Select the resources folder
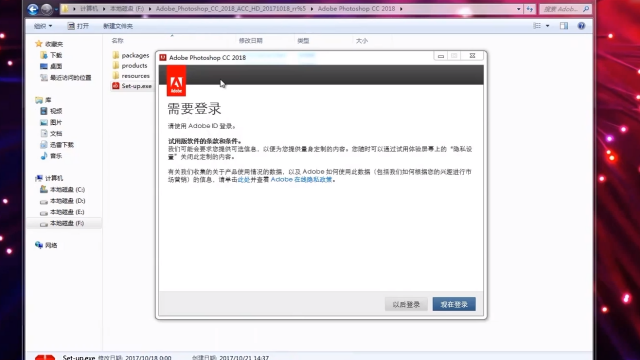 pyautogui.click(x=131, y=76)
